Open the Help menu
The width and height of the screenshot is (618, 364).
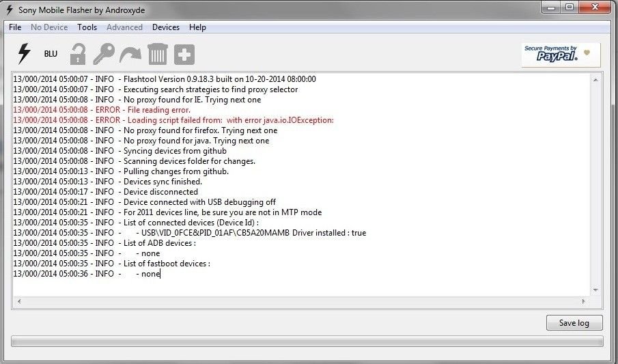[x=197, y=27]
